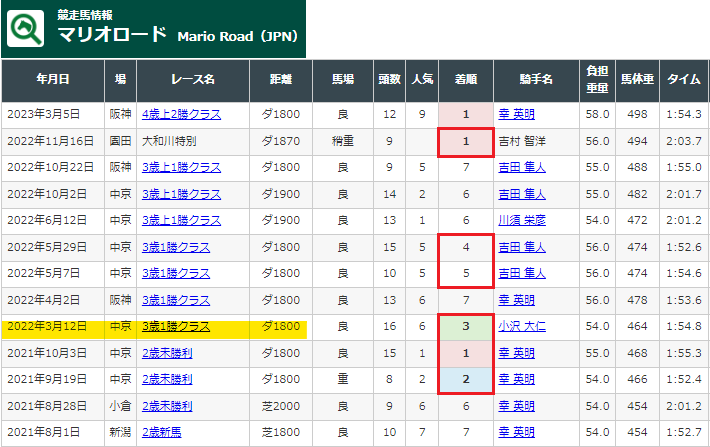Click the 負担重量 column header
This screenshot has height=447, width=710.
pyautogui.click(x=597, y=80)
